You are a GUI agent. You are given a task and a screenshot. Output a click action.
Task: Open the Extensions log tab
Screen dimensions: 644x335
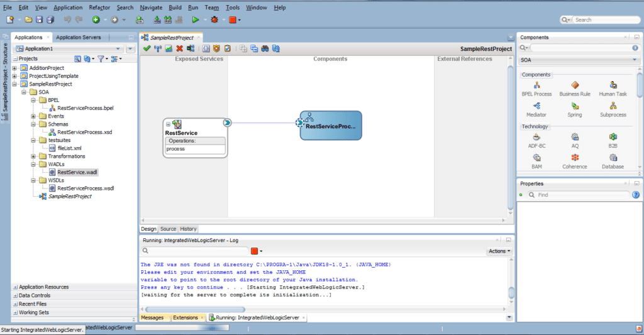pyautogui.click(x=186, y=318)
